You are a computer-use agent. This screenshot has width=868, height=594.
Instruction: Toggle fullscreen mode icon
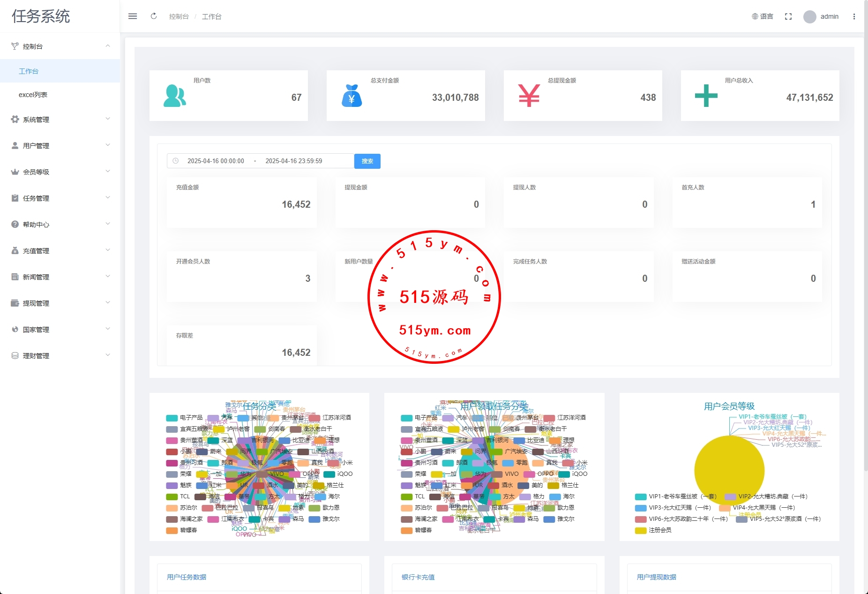tap(788, 16)
